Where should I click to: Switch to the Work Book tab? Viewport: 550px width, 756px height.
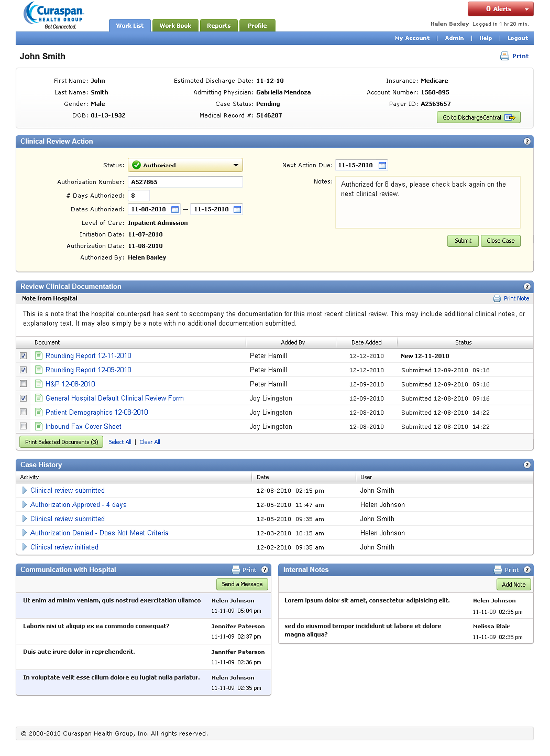click(x=175, y=26)
